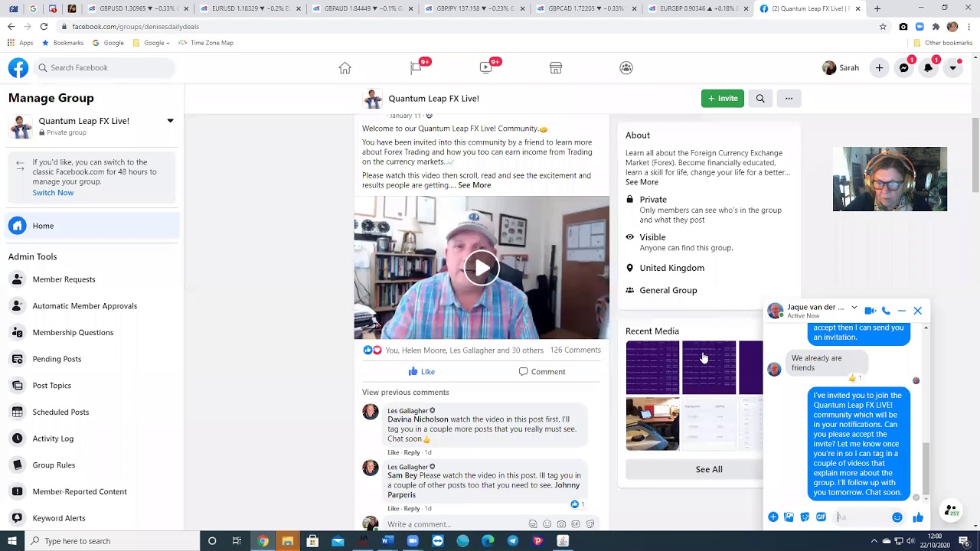Viewport: 980px width, 551px height.
Task: Select Home in Manage Group sidebar
Action: [93, 226]
